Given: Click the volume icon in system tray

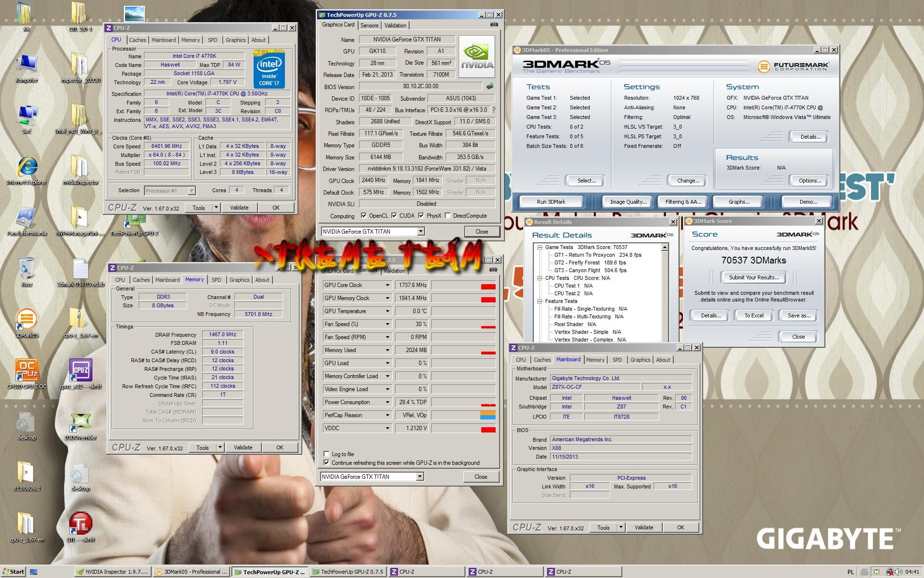Looking at the screenshot, I should pyautogui.click(x=898, y=572).
